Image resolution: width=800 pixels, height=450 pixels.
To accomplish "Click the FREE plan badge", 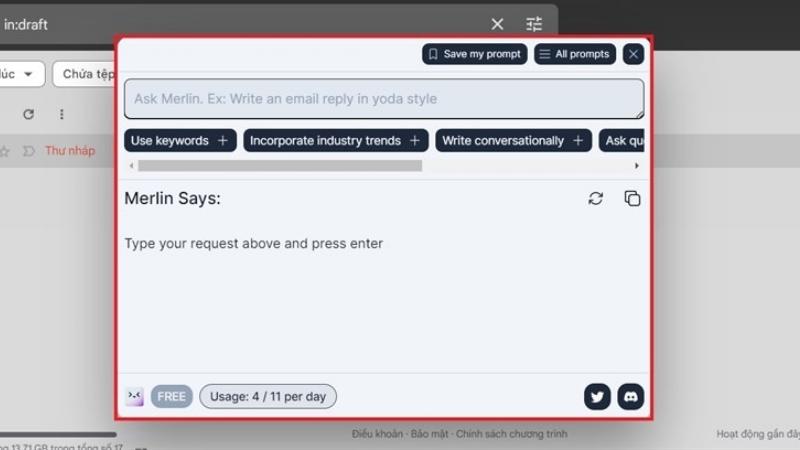I will click(x=171, y=396).
